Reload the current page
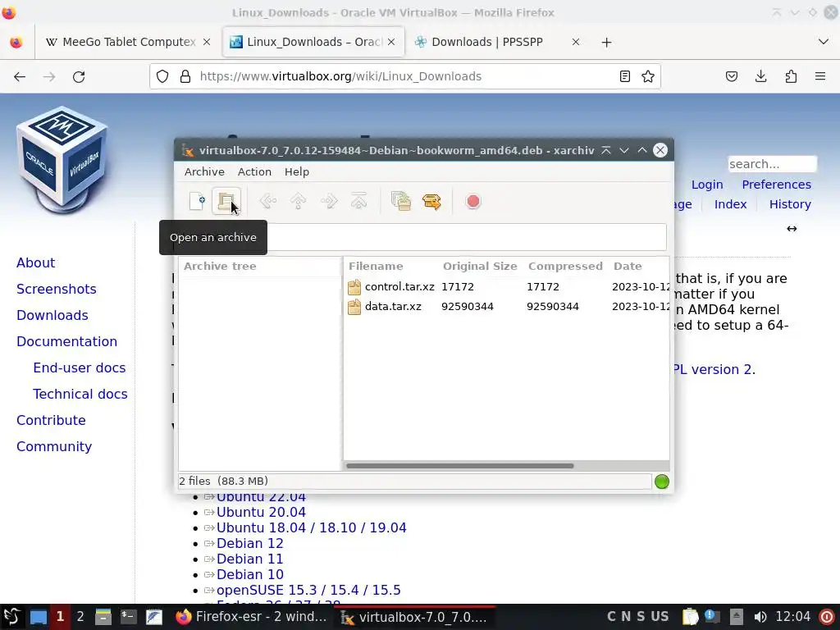Screen dimensions: 840x630 79,76
